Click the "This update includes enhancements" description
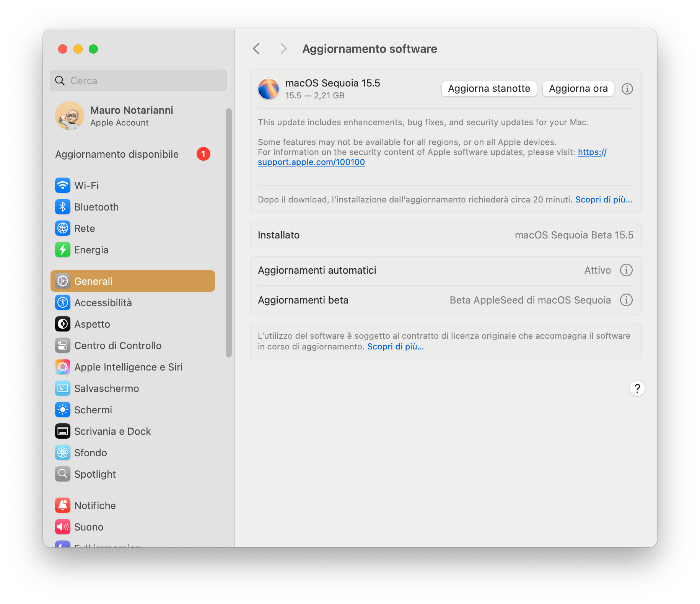The image size is (700, 604). tap(423, 122)
